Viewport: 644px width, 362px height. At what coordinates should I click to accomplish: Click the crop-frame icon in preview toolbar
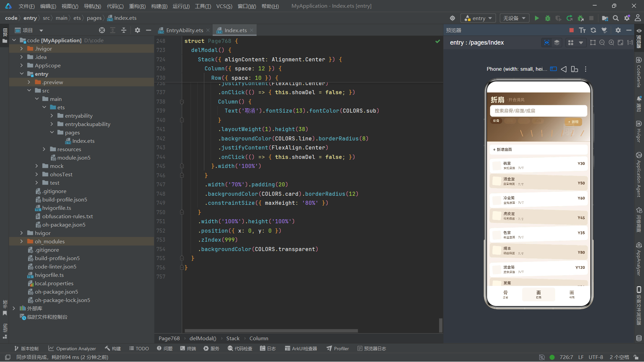click(593, 43)
